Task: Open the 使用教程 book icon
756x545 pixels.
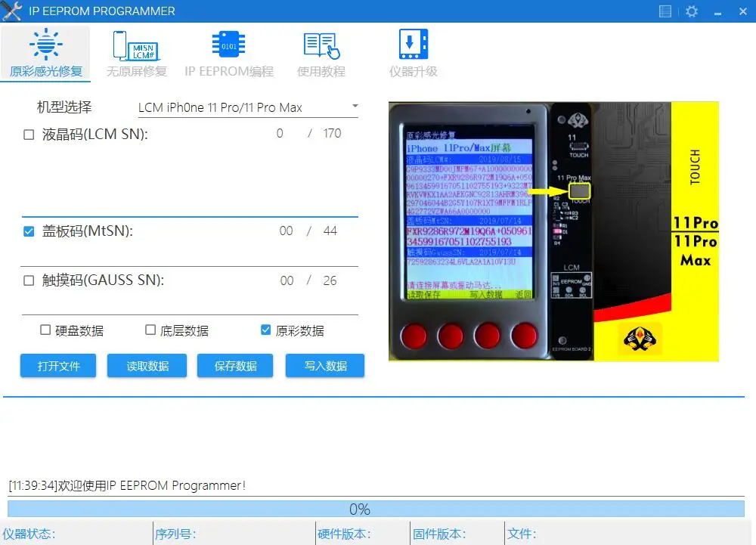Action: click(x=321, y=46)
